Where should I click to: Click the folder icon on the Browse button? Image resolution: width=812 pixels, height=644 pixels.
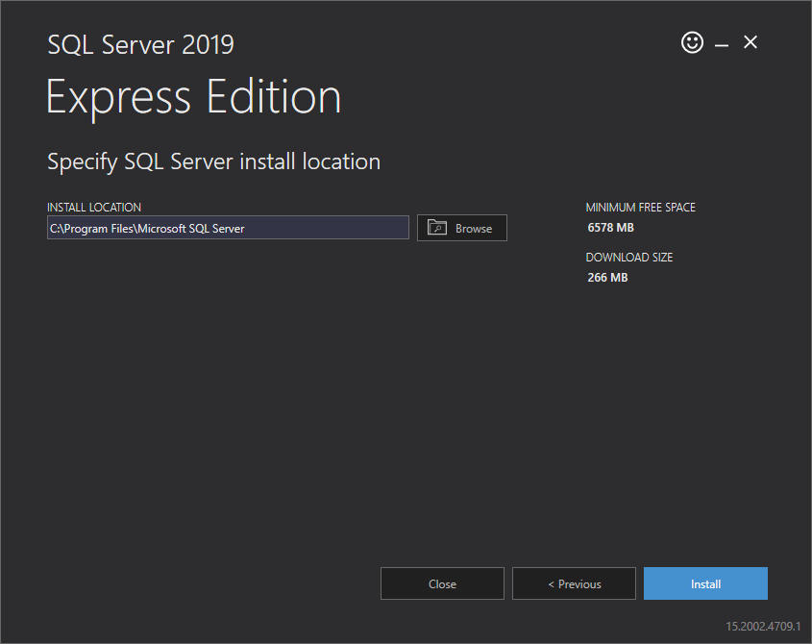437,228
